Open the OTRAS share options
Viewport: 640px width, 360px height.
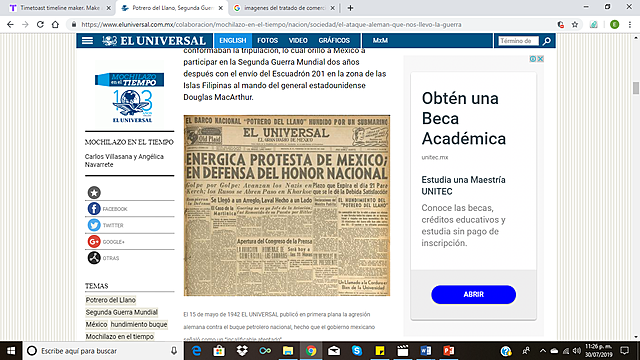pos(94,258)
